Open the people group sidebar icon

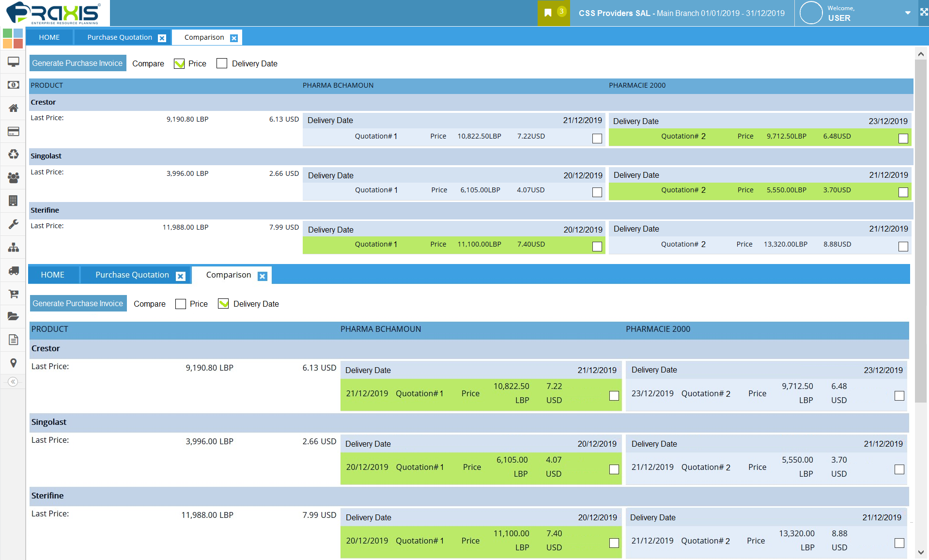[13, 177]
